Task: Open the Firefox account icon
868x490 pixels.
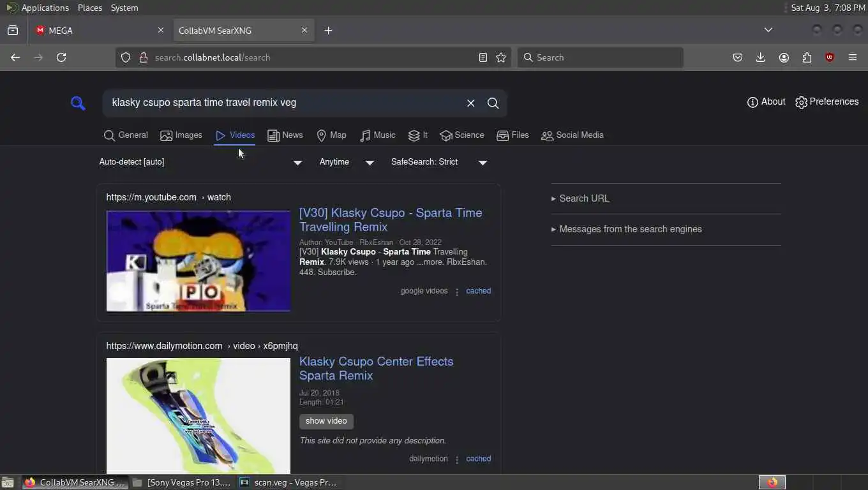Action: click(784, 57)
